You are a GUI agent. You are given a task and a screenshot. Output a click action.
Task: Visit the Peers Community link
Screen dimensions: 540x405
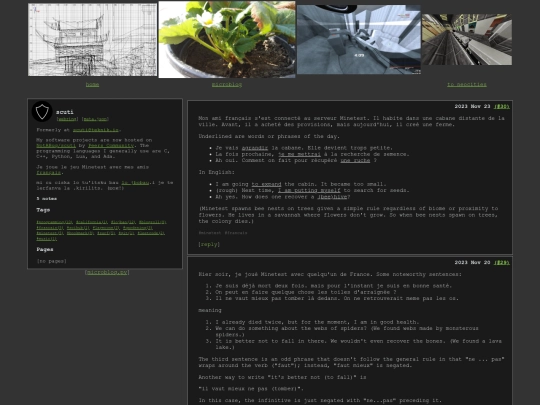pos(111,146)
